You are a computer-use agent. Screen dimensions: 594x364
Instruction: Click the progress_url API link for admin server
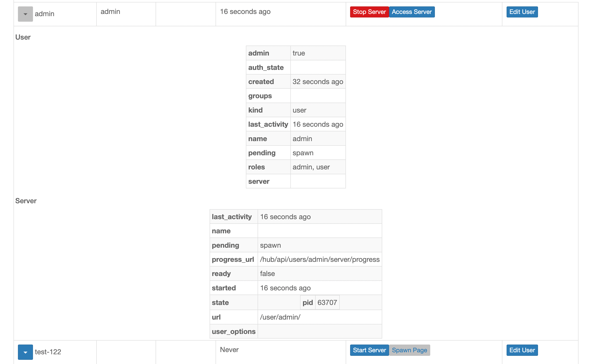coord(320,259)
